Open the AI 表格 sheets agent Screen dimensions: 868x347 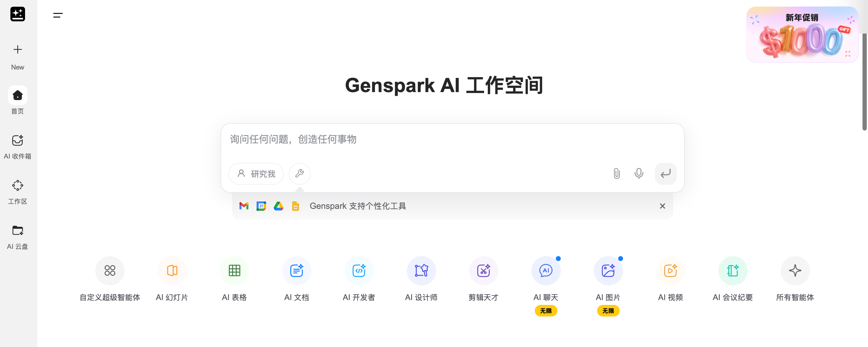pyautogui.click(x=234, y=270)
